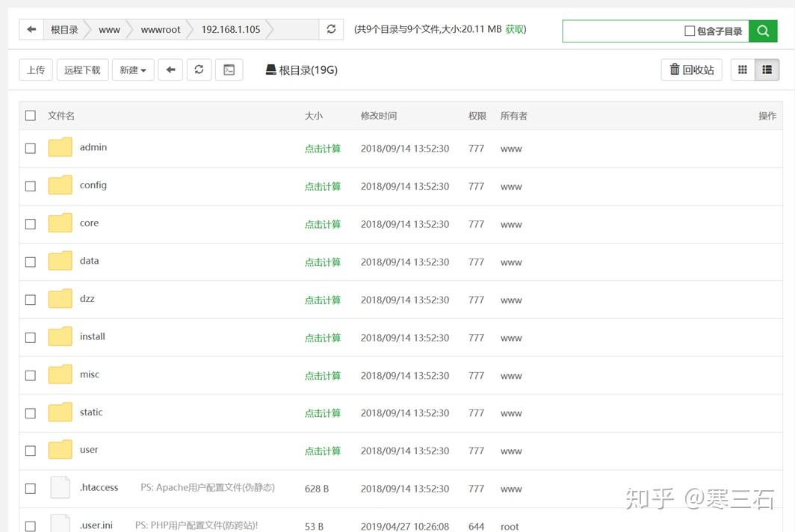The height and width of the screenshot is (532, 795).
Task: Click the admin folder icon
Action: tap(61, 148)
